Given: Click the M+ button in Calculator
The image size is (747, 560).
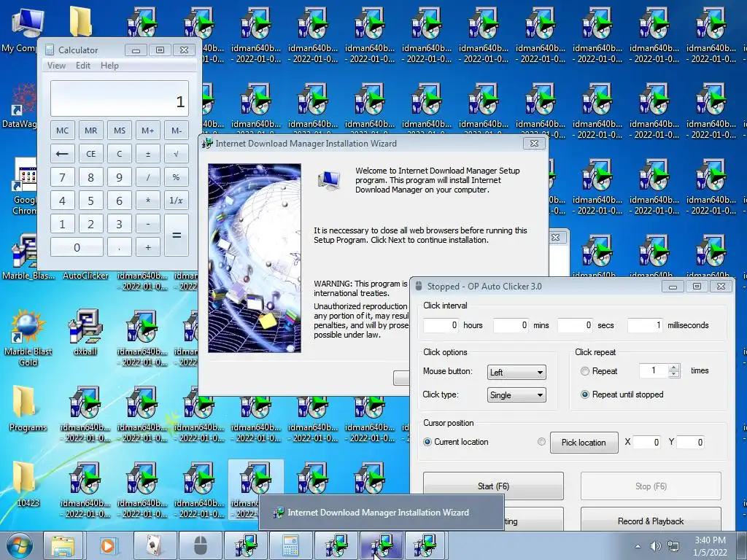Looking at the screenshot, I should tap(147, 131).
